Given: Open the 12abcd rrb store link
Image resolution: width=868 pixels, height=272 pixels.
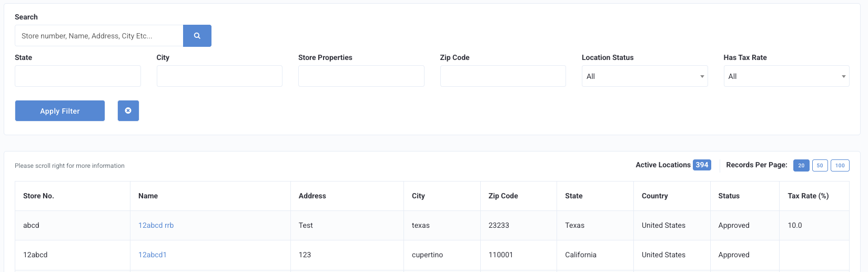Looking at the screenshot, I should (x=156, y=225).
